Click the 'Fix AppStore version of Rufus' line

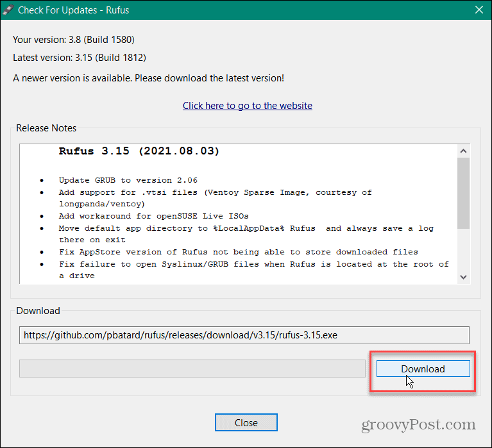pos(239,252)
